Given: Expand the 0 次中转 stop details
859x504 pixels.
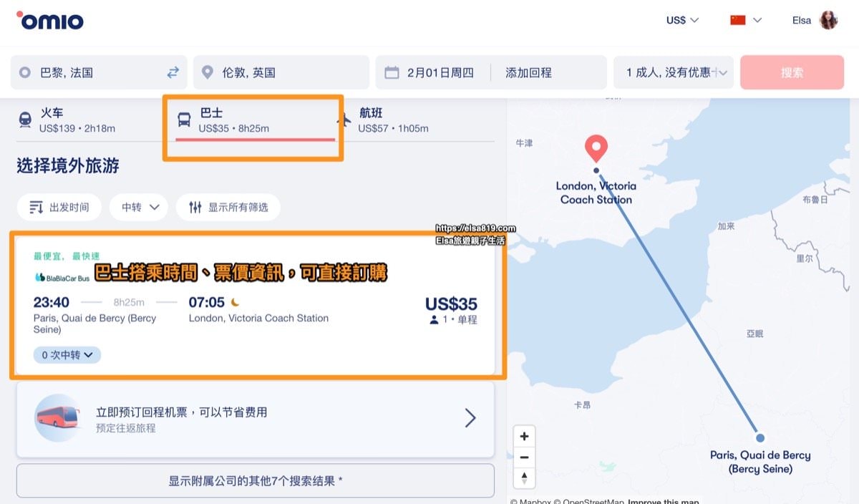Looking at the screenshot, I should coord(67,354).
